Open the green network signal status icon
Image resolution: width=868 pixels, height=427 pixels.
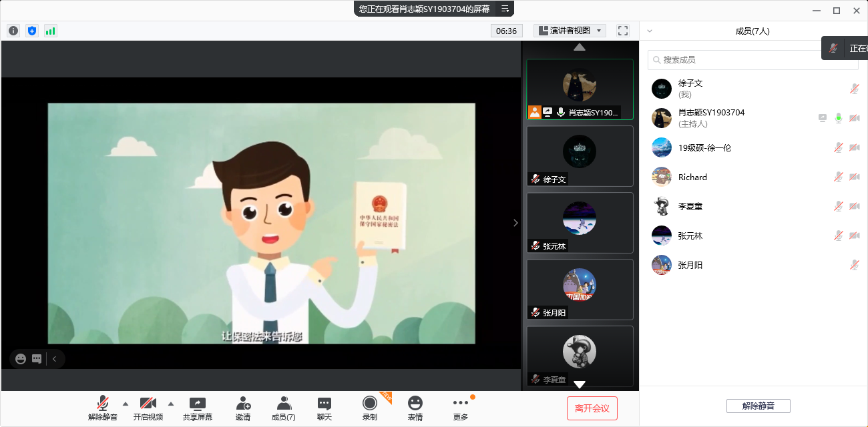pyautogui.click(x=51, y=31)
